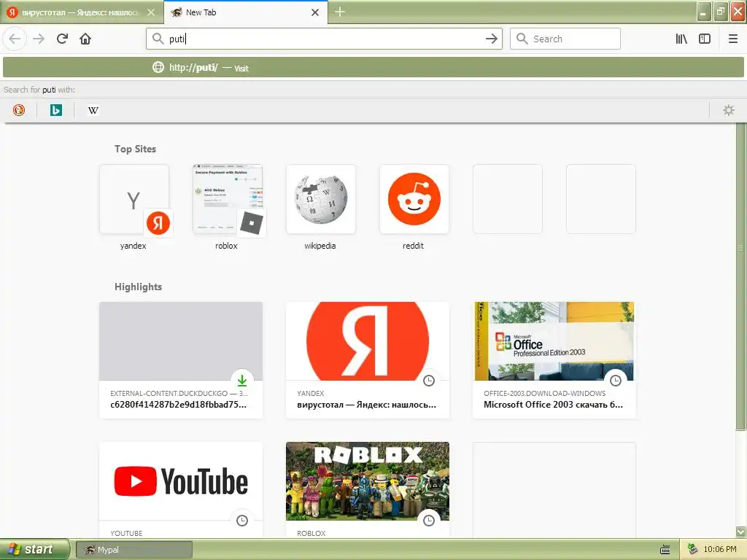747x560 pixels.
Task: Click the address bar containing puti
Action: 324,39
